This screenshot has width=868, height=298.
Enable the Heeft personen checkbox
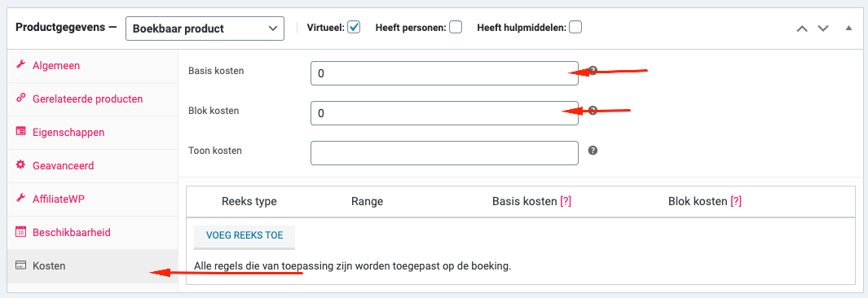click(x=456, y=27)
